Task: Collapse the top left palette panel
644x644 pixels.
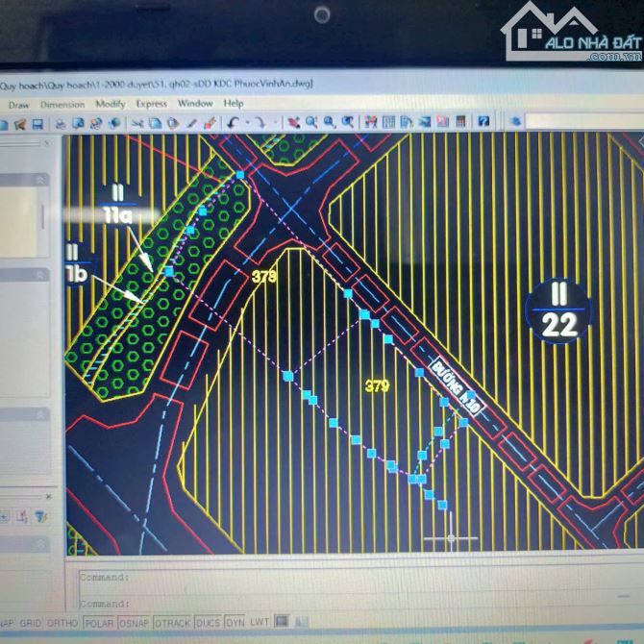Action: click(x=41, y=180)
